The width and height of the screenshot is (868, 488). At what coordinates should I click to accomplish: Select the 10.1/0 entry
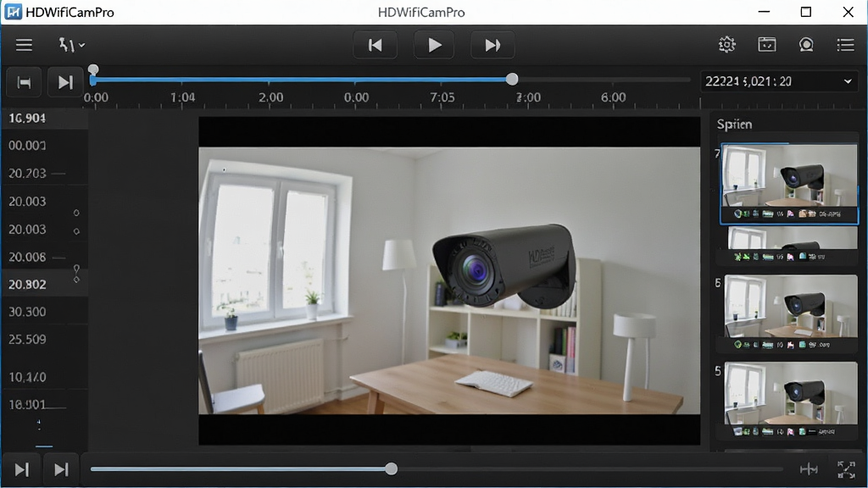point(44,377)
